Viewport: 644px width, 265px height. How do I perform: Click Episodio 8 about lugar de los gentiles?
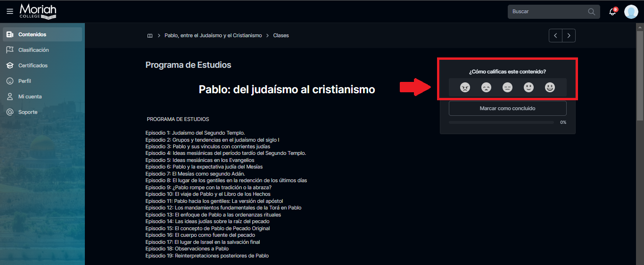[x=226, y=181]
